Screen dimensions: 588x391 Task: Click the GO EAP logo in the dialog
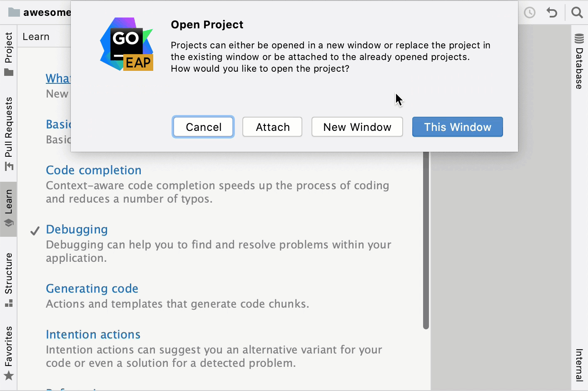click(127, 44)
